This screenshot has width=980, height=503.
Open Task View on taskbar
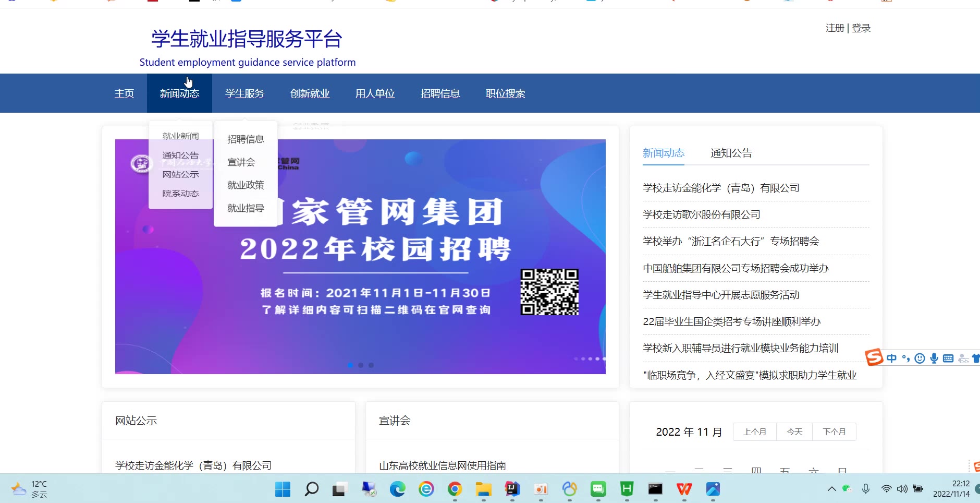pyautogui.click(x=339, y=489)
